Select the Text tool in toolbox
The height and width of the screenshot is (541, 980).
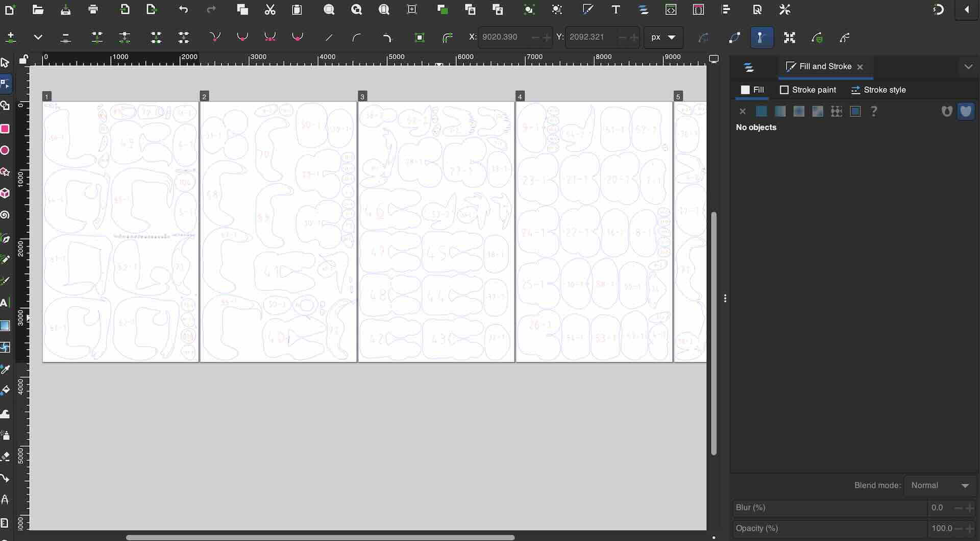coord(5,303)
